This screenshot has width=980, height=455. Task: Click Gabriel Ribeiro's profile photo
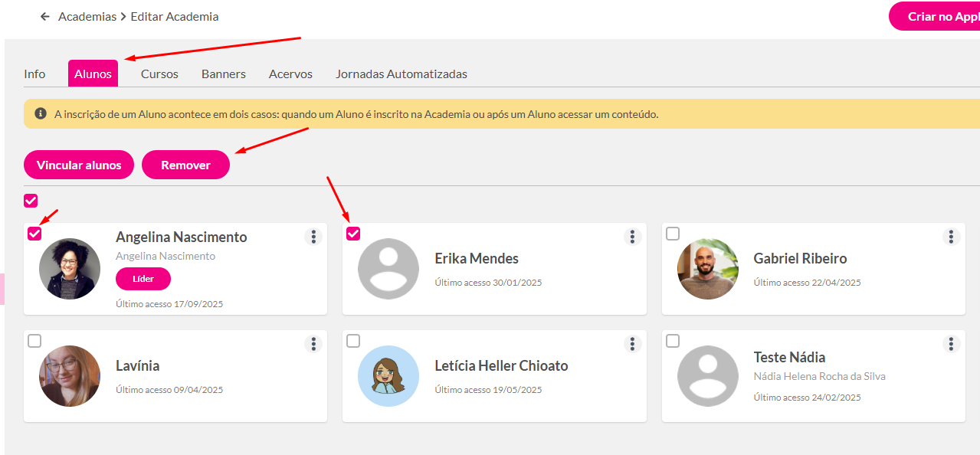707,269
